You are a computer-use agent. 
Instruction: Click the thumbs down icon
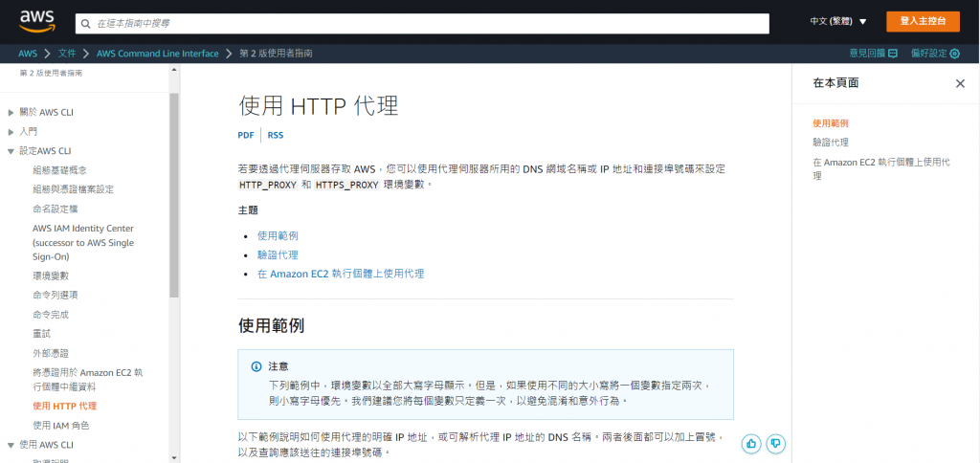coord(775,444)
